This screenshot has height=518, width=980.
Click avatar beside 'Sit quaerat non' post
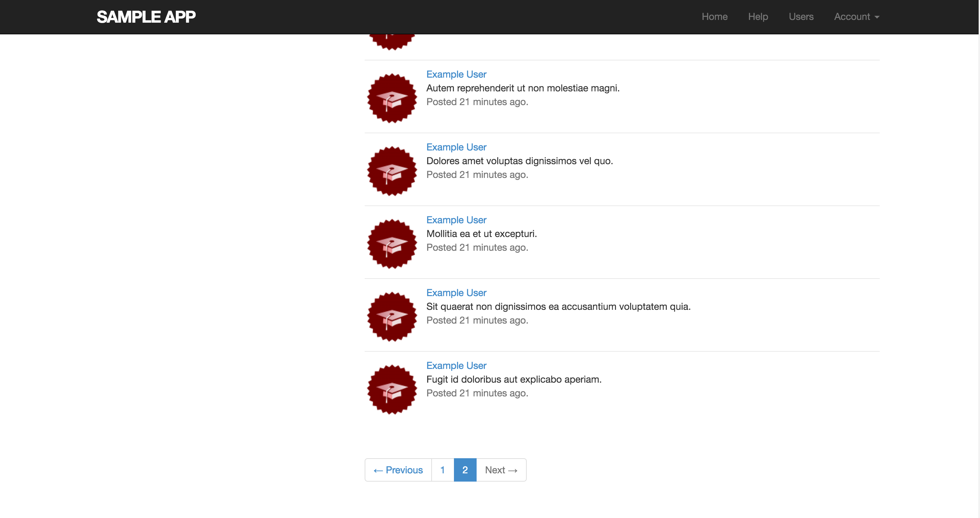tap(392, 317)
